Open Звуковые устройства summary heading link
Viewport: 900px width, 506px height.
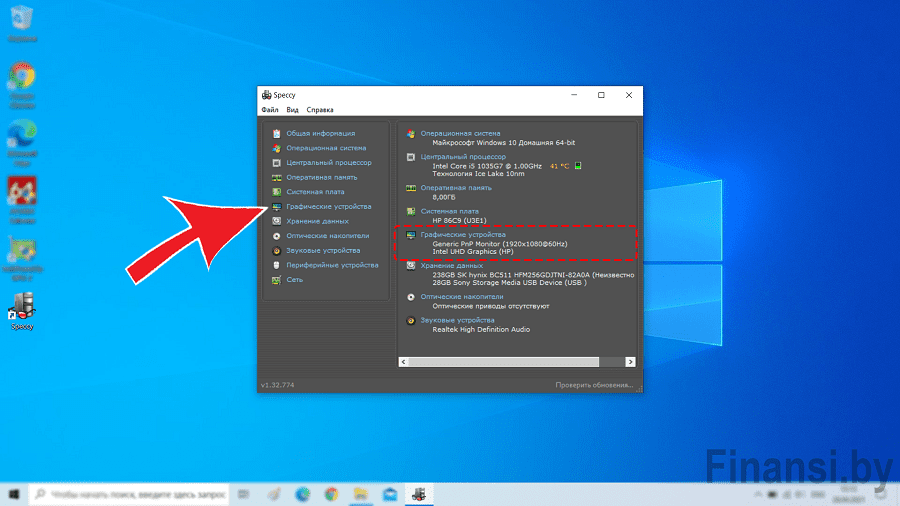pos(457,320)
